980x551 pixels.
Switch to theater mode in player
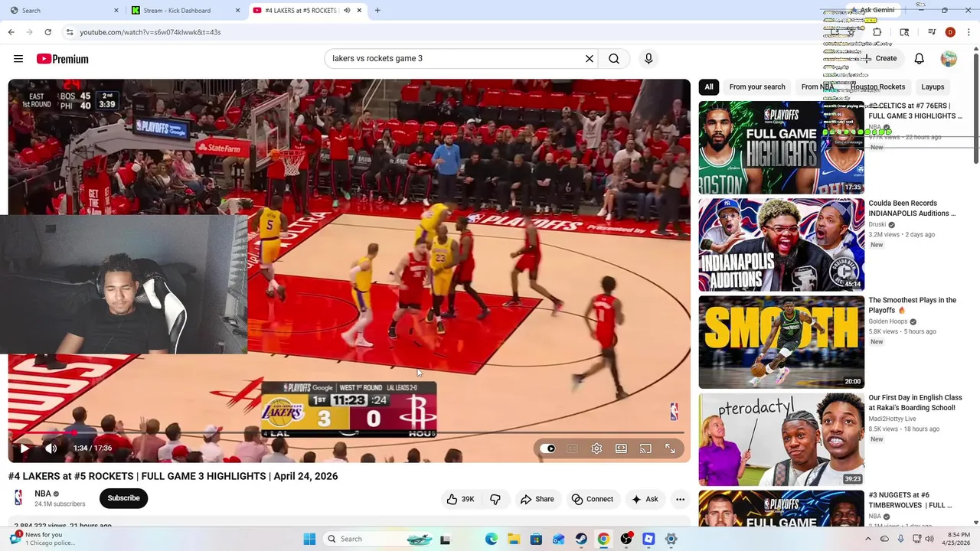pyautogui.click(x=621, y=448)
